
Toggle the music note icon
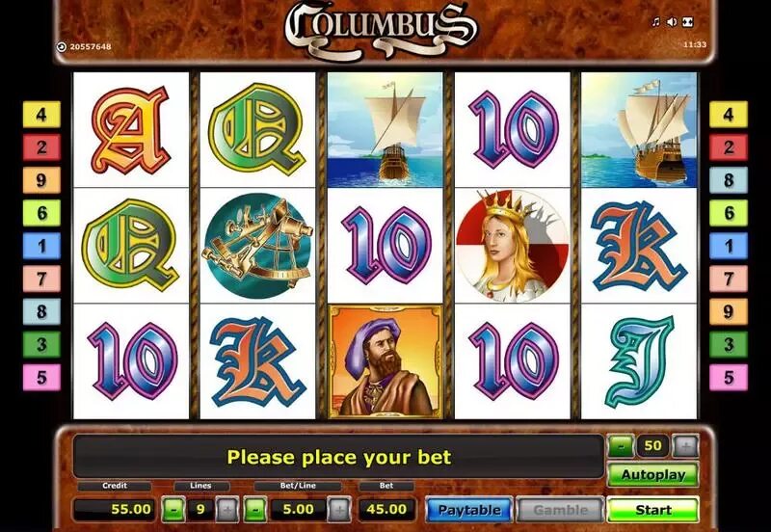pyautogui.click(x=655, y=22)
